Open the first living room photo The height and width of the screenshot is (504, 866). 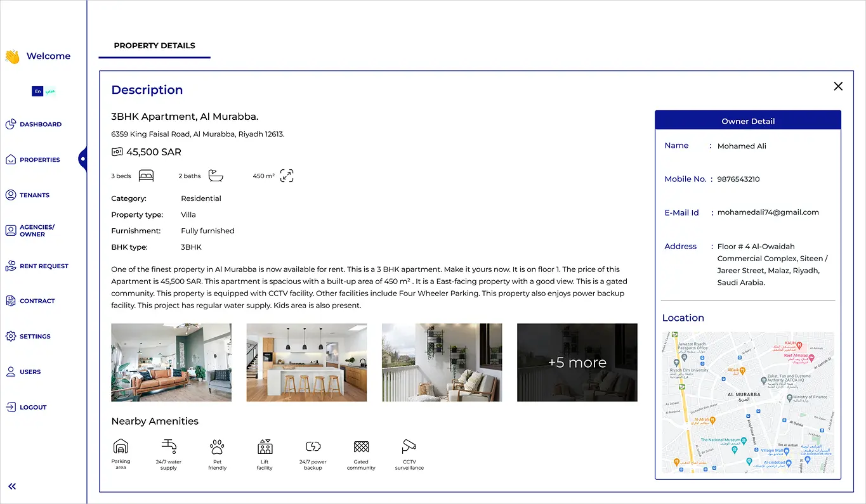[x=171, y=362]
